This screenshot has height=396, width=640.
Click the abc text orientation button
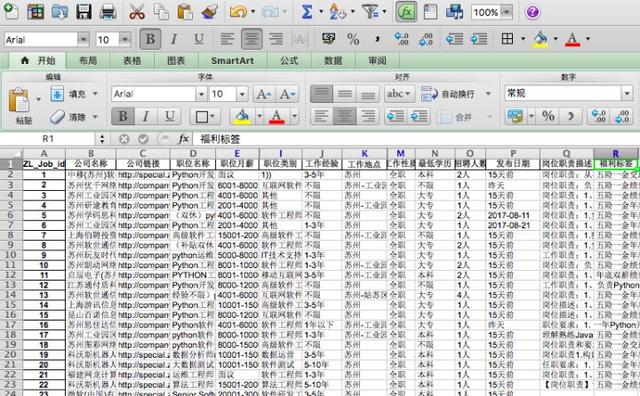(399, 94)
